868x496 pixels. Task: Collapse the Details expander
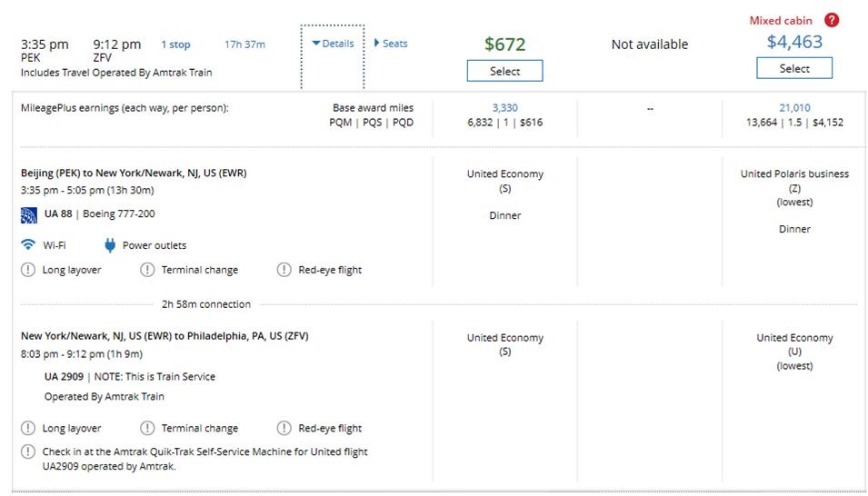pos(333,44)
